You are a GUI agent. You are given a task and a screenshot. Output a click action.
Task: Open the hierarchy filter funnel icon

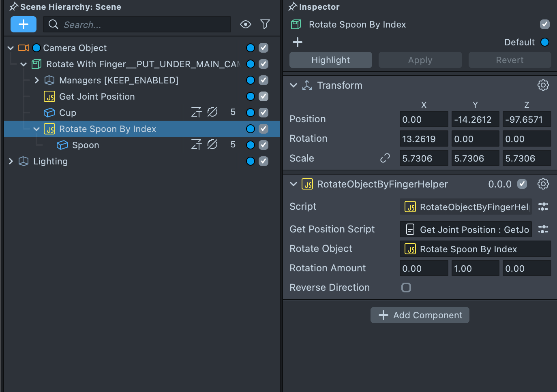coord(265,24)
